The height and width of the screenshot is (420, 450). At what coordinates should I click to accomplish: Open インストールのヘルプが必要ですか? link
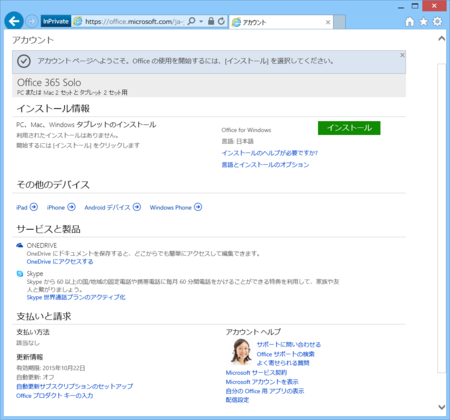[270, 153]
